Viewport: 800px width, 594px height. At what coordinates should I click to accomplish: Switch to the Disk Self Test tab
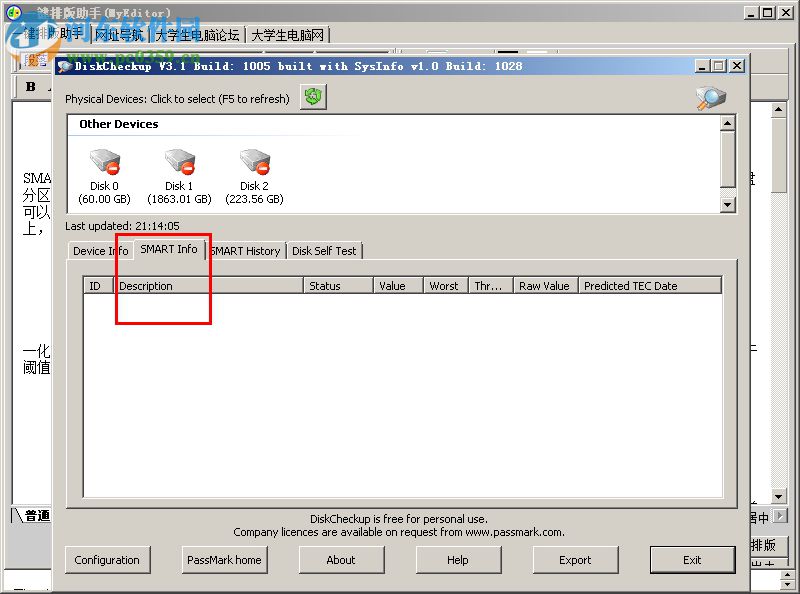pyautogui.click(x=324, y=251)
